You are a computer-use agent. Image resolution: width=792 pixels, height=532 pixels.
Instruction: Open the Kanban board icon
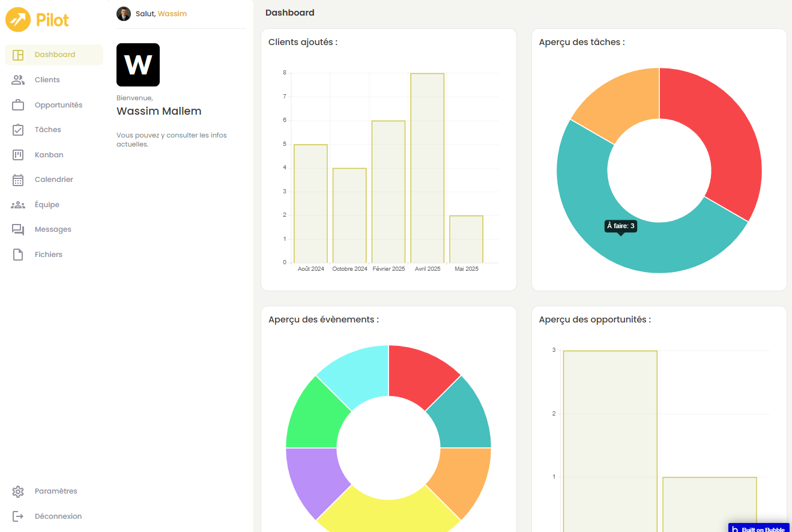tap(18, 155)
